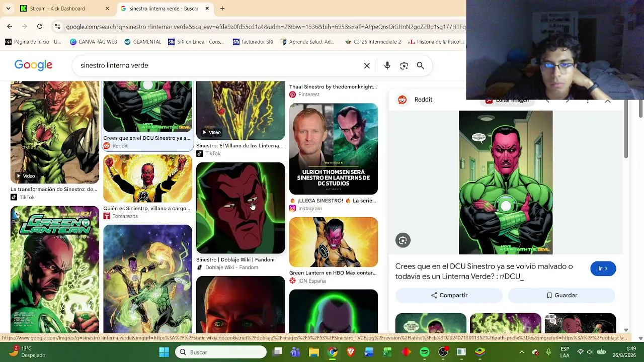Open the facturador SRI bookmark
Image resolution: width=644 pixels, height=362 pixels.
click(x=253, y=42)
